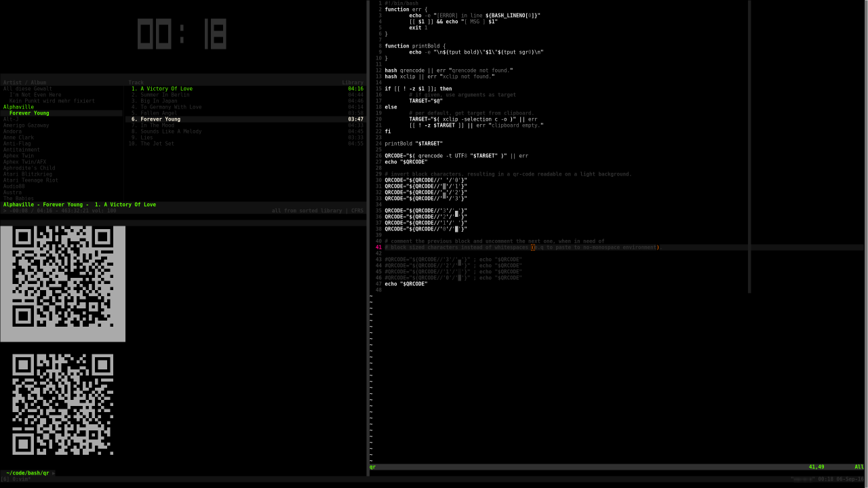
Task: Select album 'I'm Not Even Here'
Action: [x=35, y=95]
